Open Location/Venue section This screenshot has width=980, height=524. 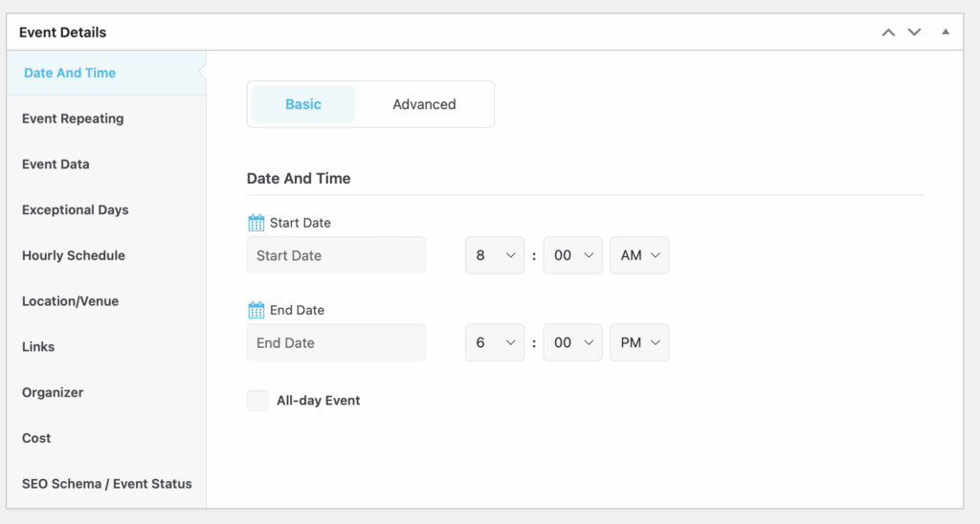pyautogui.click(x=71, y=301)
